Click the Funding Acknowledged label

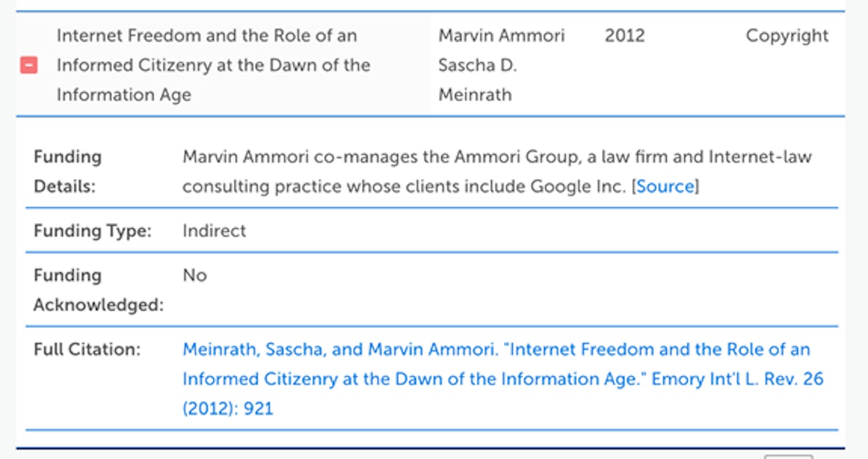[98, 290]
